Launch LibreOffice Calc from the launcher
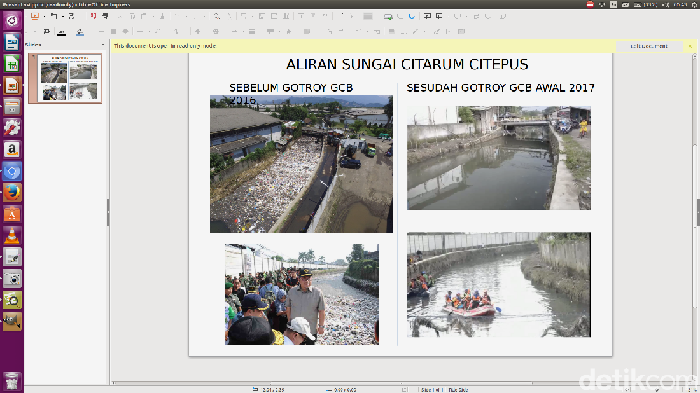 (x=12, y=64)
